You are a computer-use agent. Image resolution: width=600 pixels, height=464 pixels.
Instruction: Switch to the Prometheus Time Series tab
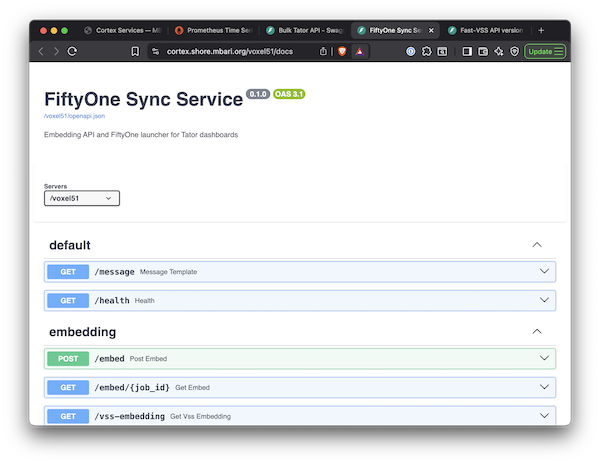[214, 30]
